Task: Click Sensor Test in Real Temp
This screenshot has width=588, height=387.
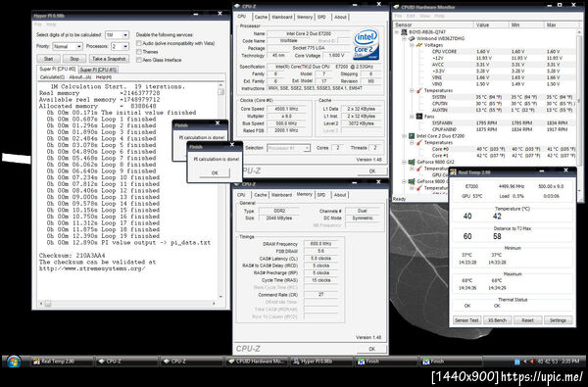Action: (x=466, y=320)
